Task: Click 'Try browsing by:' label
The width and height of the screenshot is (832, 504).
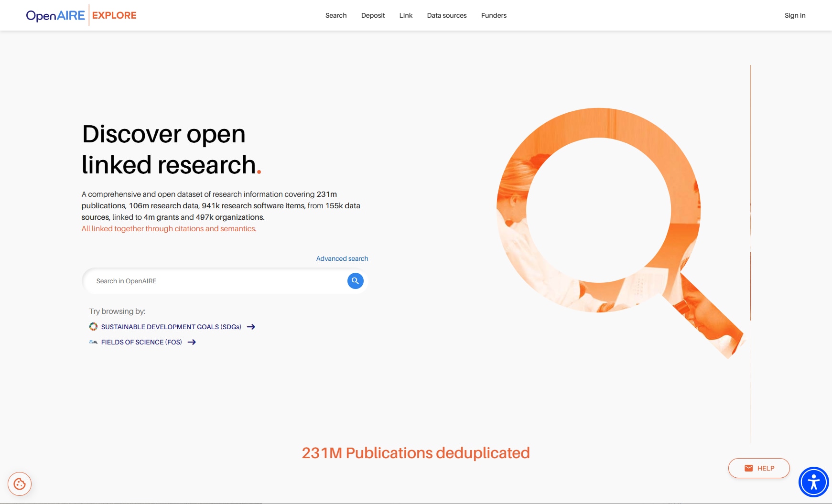Action: [118, 311]
